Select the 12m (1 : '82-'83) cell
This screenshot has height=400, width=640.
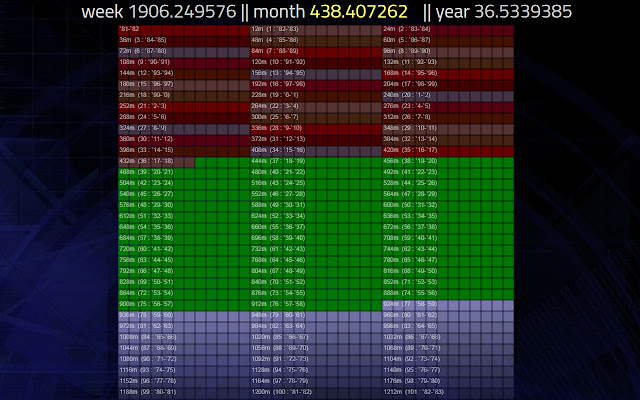click(x=316, y=29)
